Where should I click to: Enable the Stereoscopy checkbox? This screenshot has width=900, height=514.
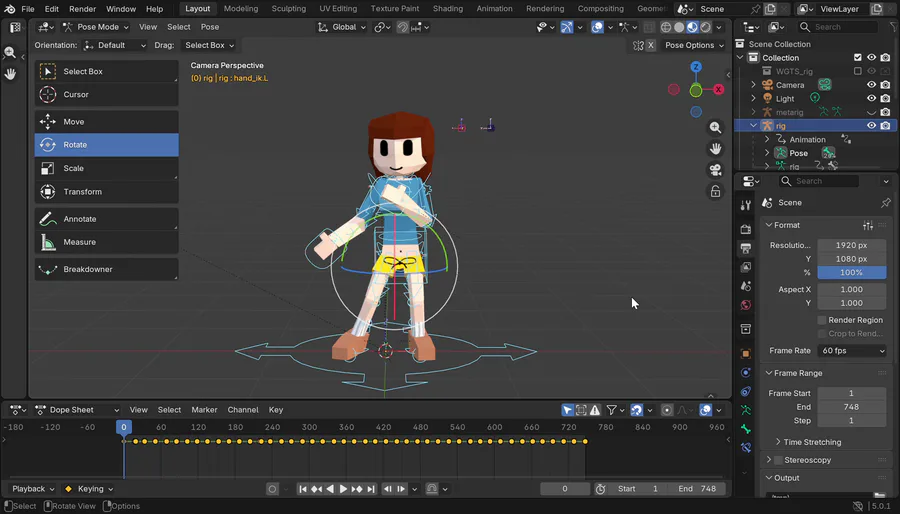pyautogui.click(x=778, y=460)
